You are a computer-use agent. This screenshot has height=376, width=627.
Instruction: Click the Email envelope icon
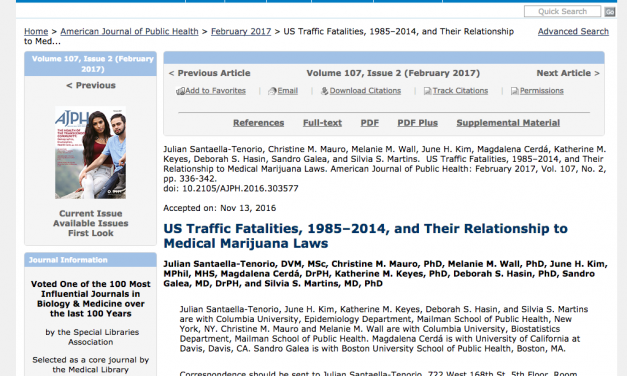coord(273,91)
